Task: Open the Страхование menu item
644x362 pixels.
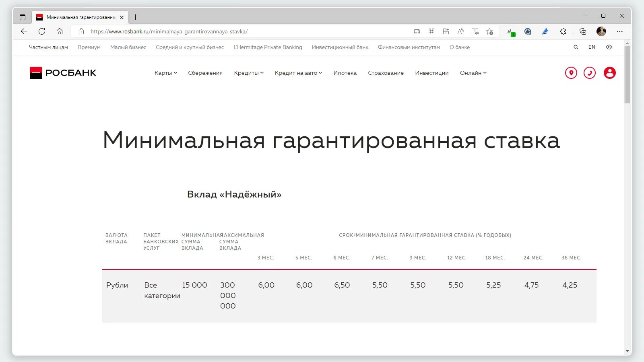Action: point(386,73)
